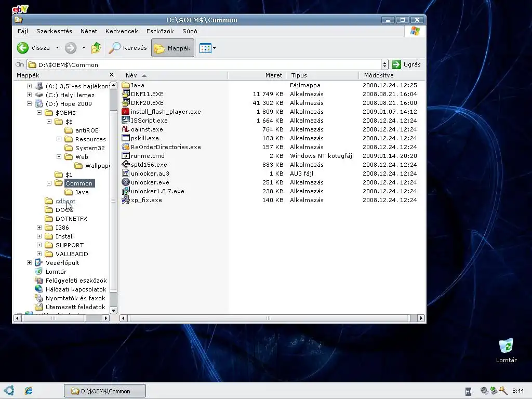Open Vissza history dropdown arrow
The width and height of the screenshot is (532, 399).
[x=57, y=48]
